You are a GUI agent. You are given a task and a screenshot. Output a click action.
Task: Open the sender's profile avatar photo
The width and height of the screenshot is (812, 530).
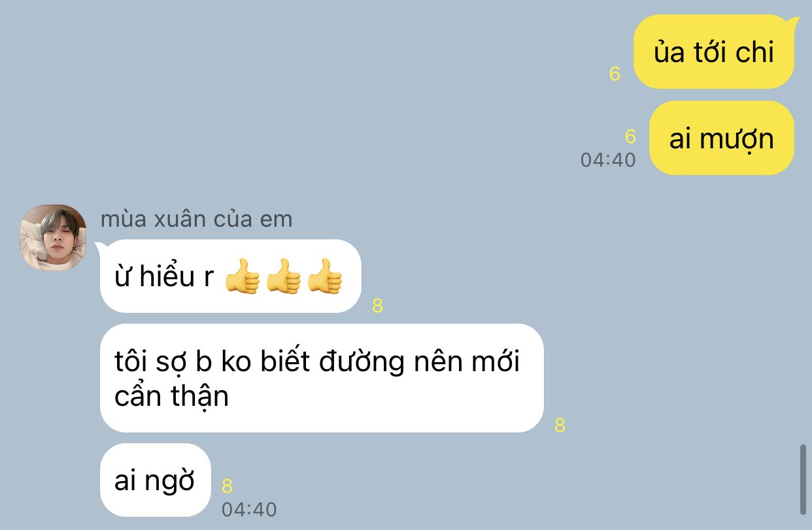click(x=53, y=237)
